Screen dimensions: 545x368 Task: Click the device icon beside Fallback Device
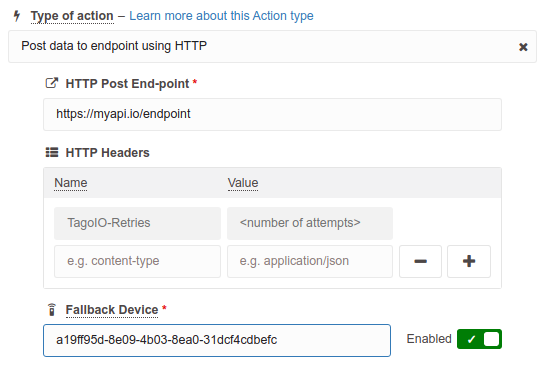[x=52, y=310]
